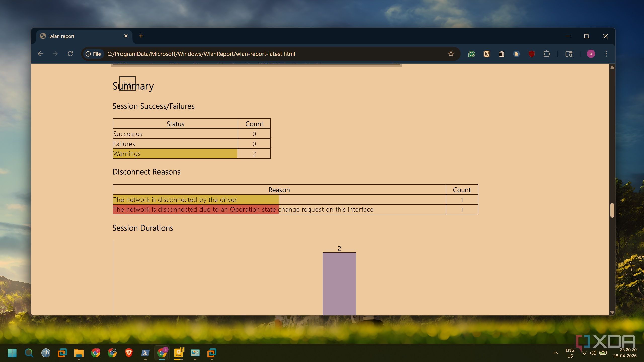This screenshot has width=644, height=362.
Task: Open Windows Start menu
Action: pyautogui.click(x=12, y=353)
